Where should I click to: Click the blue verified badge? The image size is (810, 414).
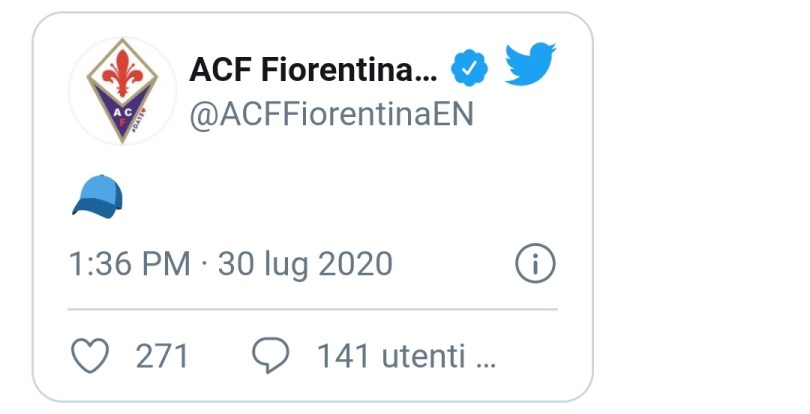coord(470,69)
